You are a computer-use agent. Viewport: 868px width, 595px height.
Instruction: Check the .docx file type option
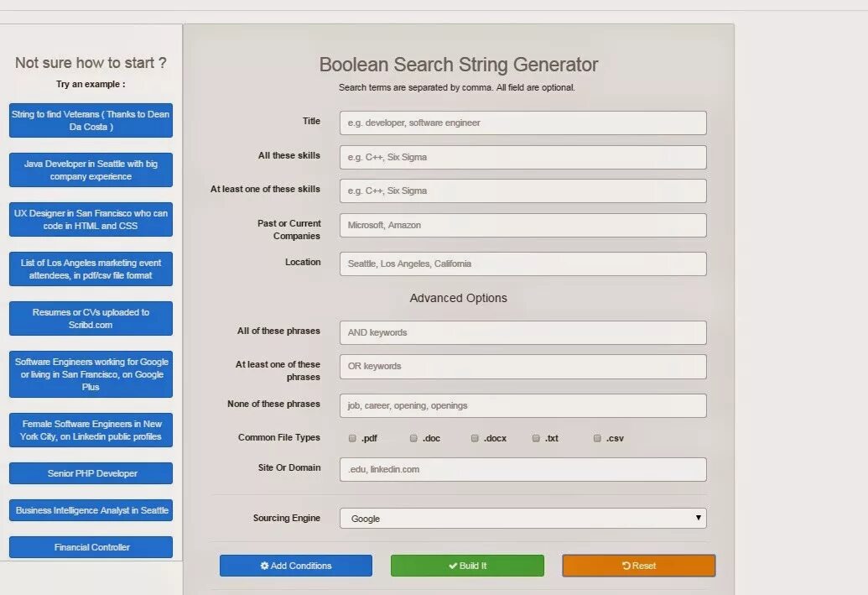coord(474,437)
